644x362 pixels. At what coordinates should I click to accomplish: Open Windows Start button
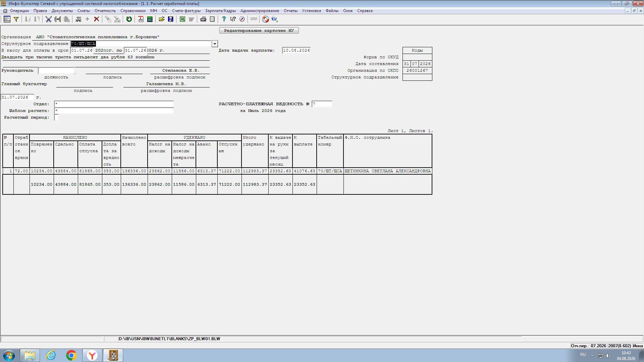point(9,355)
